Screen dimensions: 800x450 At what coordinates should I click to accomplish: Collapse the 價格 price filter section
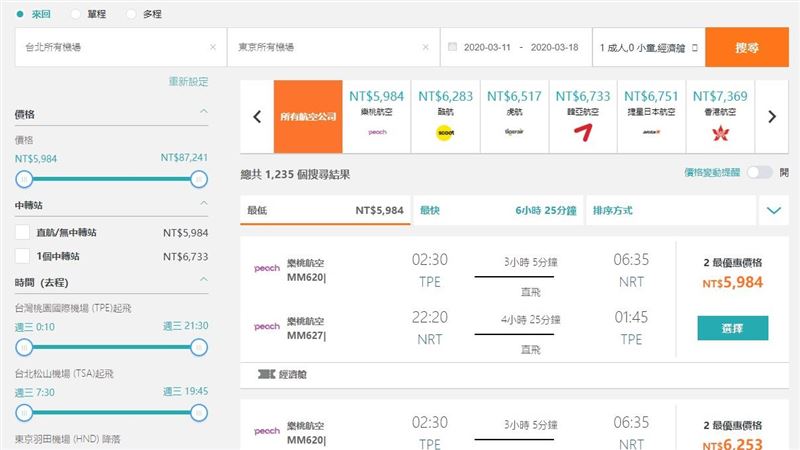pos(204,111)
